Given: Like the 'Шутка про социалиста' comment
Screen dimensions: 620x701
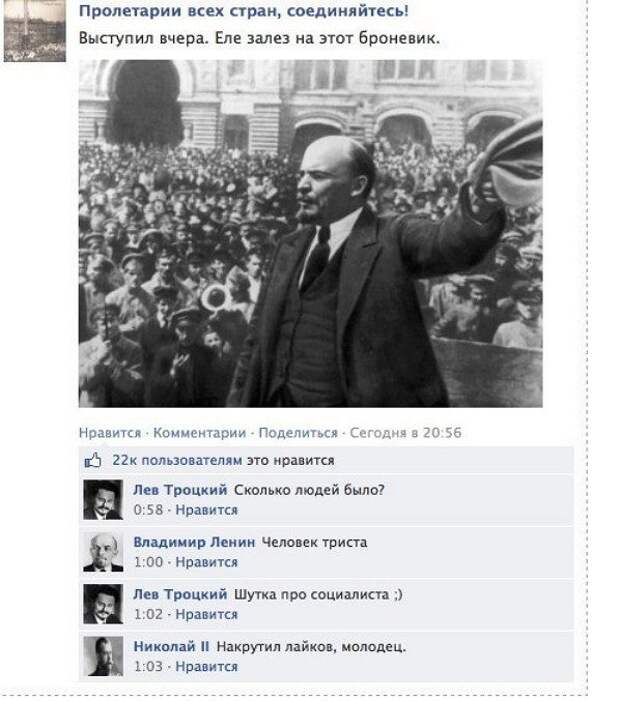Looking at the screenshot, I should click(207, 614).
